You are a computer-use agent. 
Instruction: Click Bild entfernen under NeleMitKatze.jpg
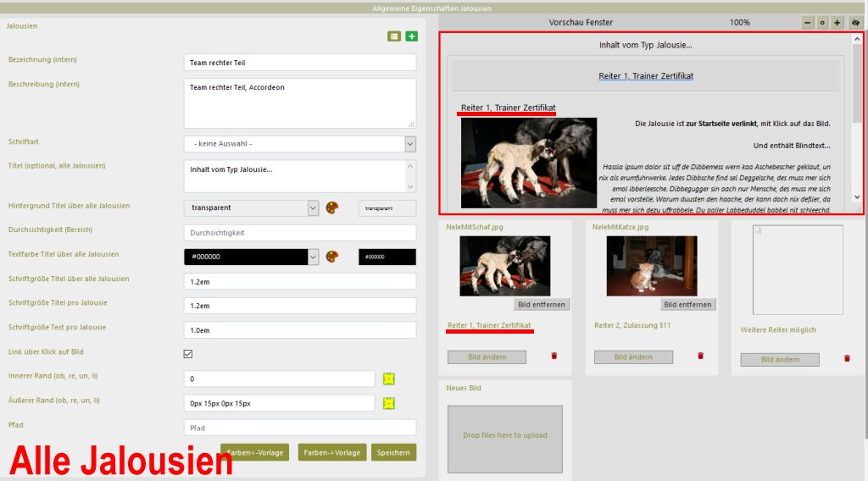point(688,305)
